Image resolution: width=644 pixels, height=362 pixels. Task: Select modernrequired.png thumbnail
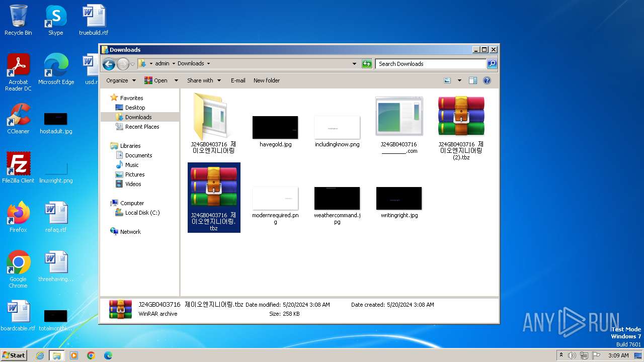tap(275, 205)
